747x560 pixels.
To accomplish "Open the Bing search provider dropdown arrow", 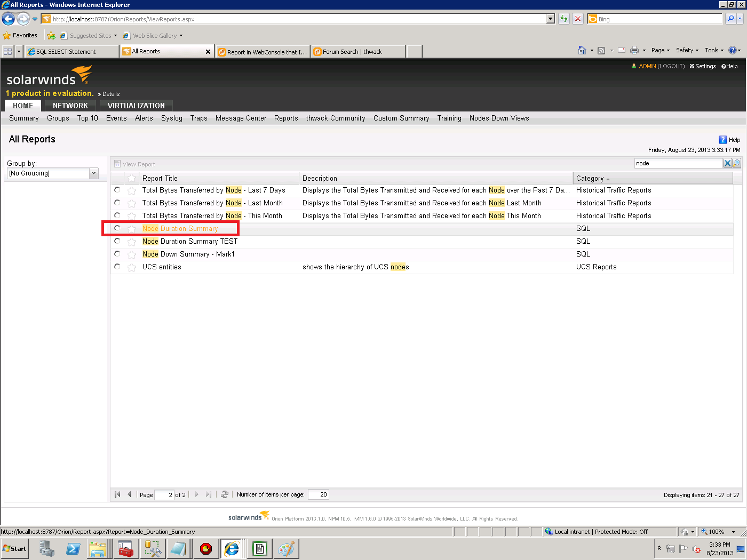I will point(740,19).
